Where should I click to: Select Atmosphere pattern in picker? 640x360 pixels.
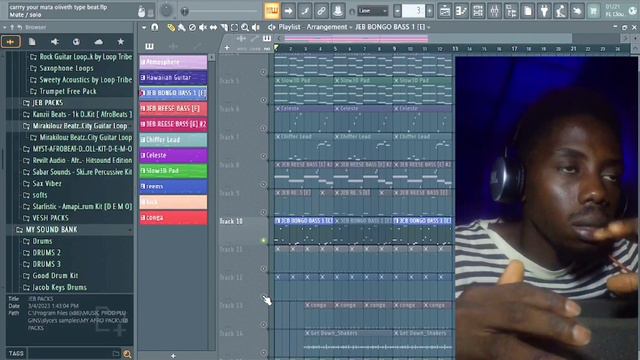(173, 62)
